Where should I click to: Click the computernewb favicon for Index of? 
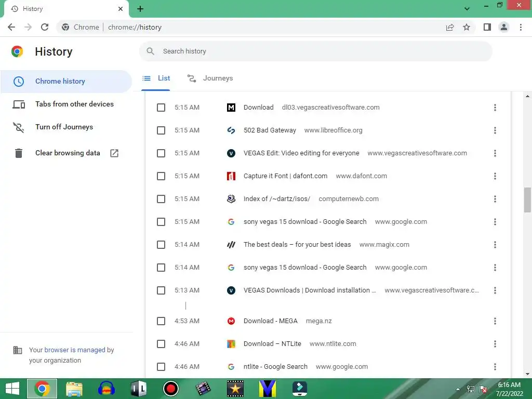(231, 199)
